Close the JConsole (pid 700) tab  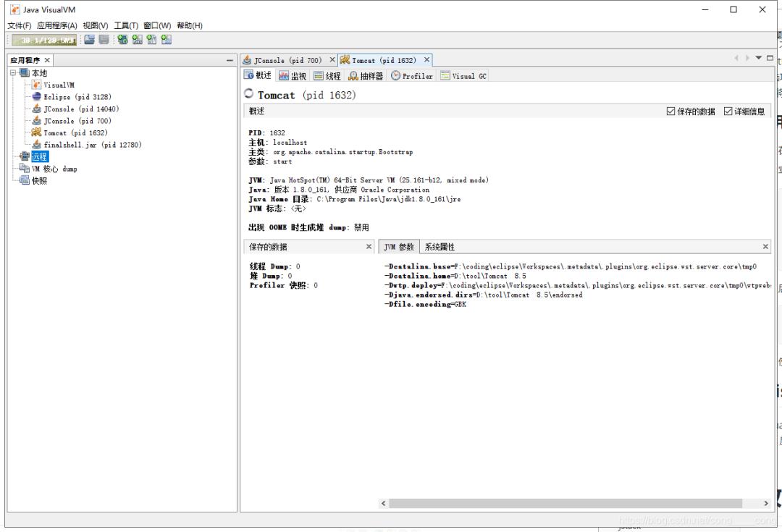(x=332, y=60)
